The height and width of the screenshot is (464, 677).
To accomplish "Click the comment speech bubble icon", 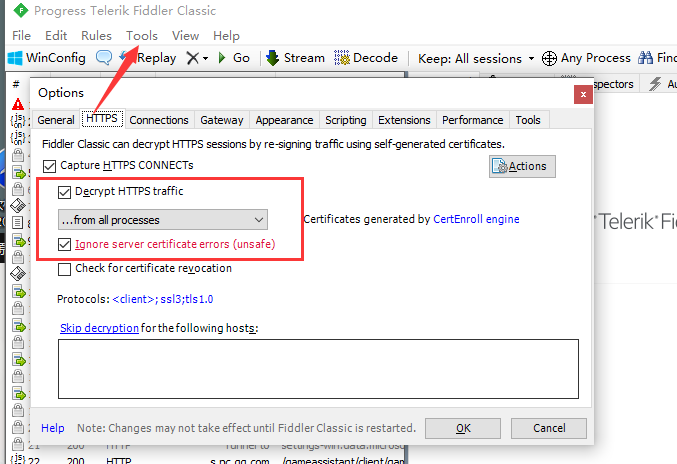I will tap(104, 57).
